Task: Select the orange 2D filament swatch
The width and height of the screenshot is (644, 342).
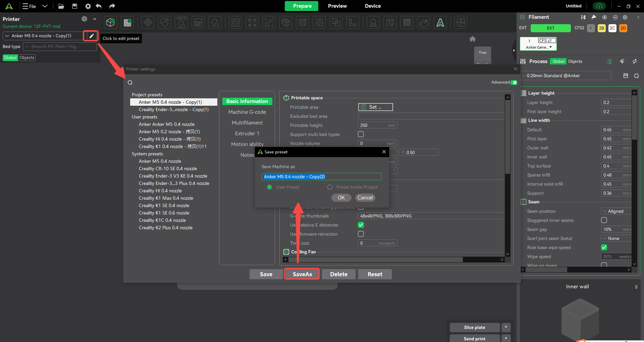Action: tap(623, 28)
